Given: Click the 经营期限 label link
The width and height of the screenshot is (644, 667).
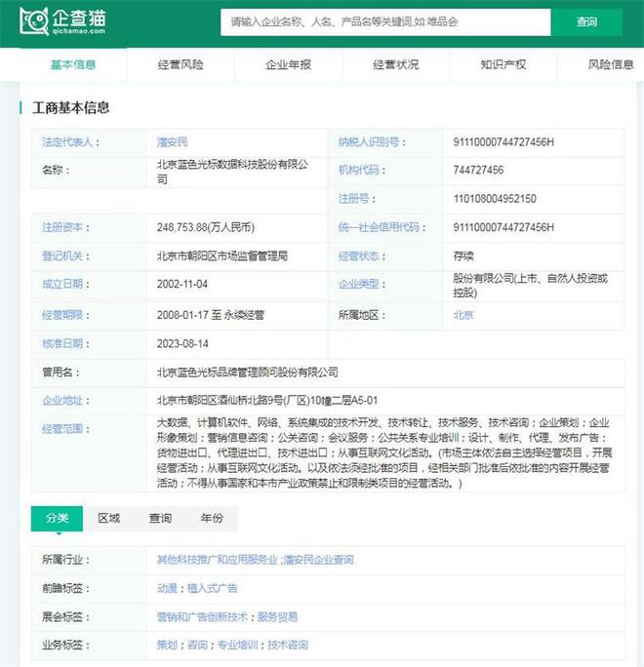Looking at the screenshot, I should tap(62, 315).
